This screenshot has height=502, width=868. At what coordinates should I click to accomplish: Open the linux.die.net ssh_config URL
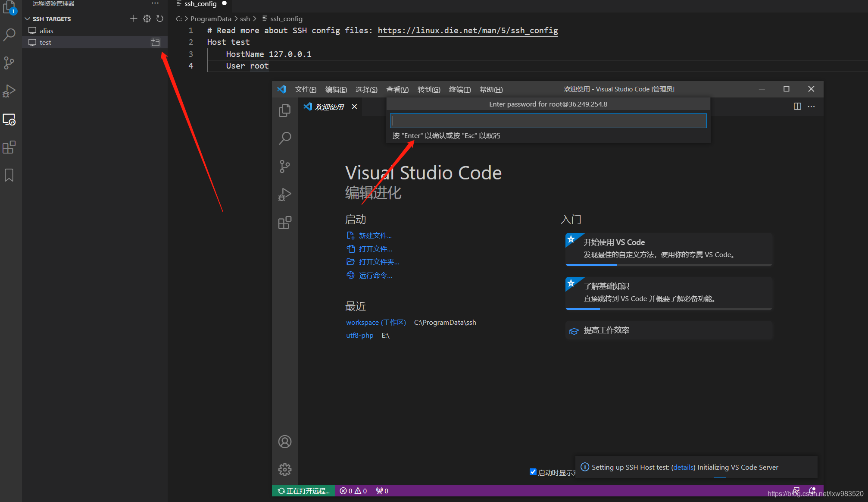(468, 30)
